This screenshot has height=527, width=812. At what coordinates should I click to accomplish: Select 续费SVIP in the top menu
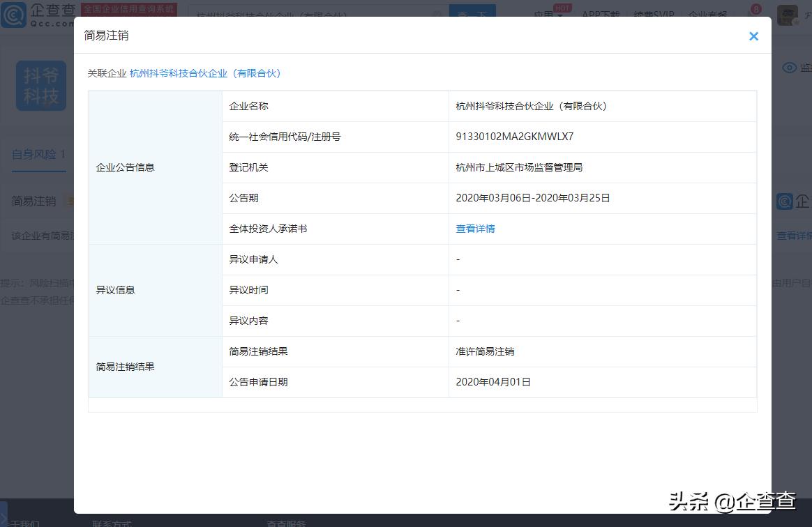tap(654, 15)
